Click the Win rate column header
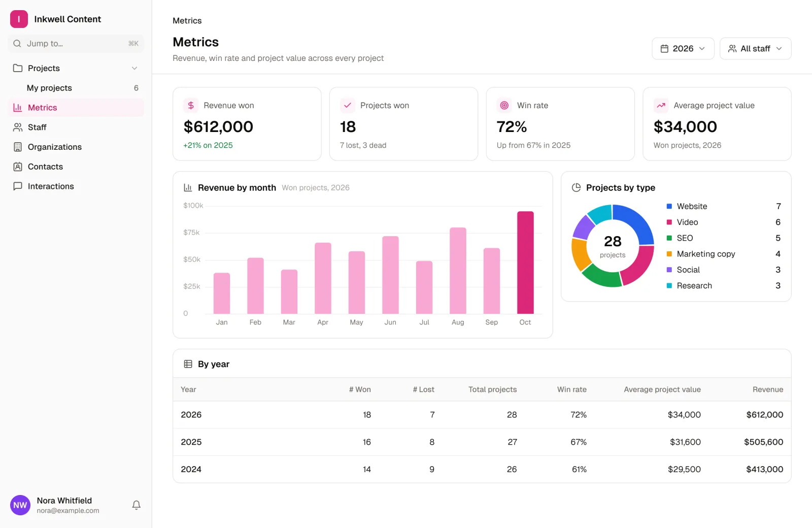Viewport: 812px width, 528px height. (572, 389)
